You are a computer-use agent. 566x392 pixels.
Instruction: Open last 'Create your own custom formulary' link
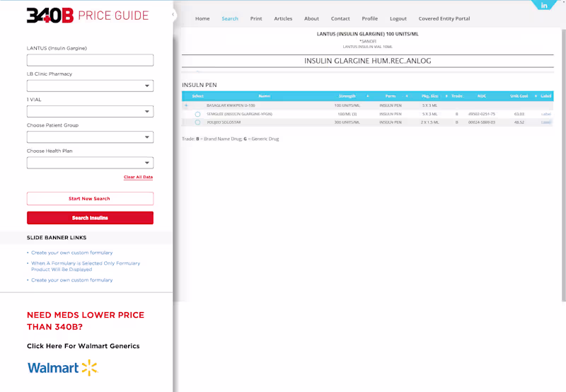pos(72,280)
